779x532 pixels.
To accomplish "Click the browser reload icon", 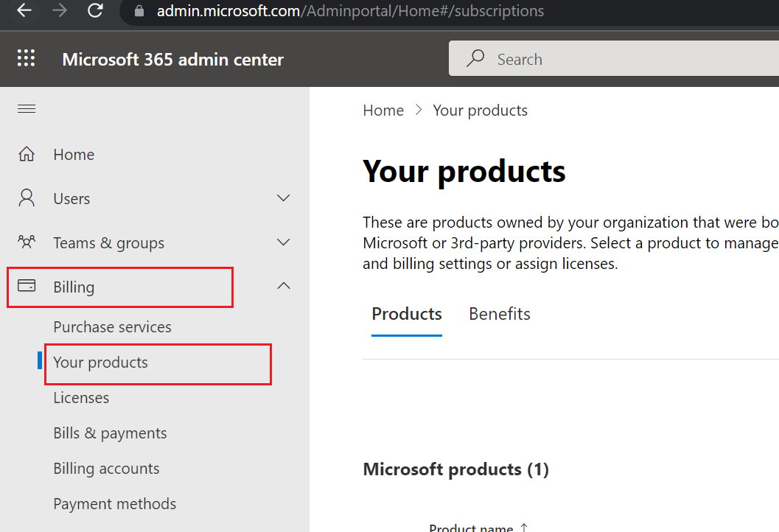I will (x=95, y=11).
